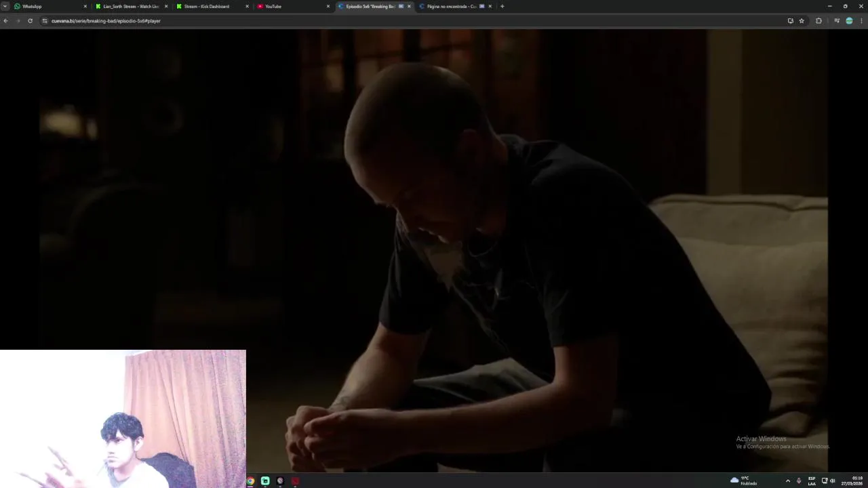Reload the cuevana page

30,21
